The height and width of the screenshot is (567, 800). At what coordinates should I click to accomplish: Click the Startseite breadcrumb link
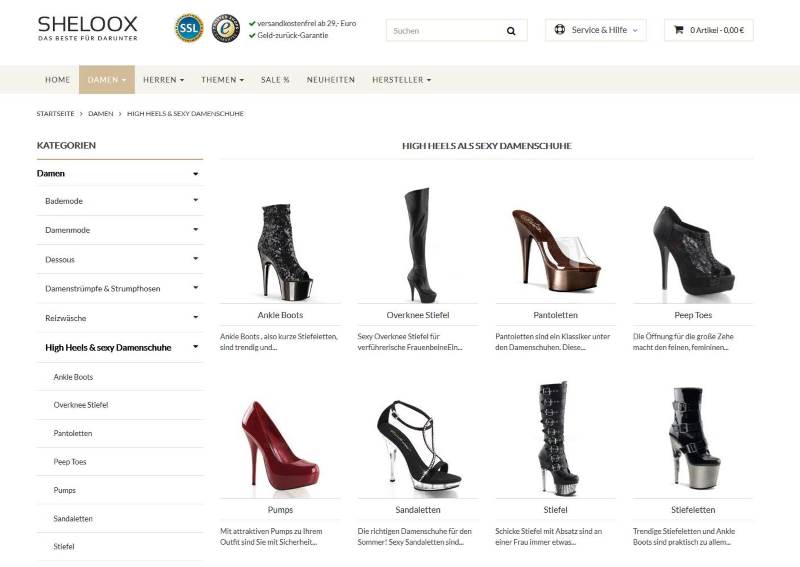pyautogui.click(x=56, y=114)
